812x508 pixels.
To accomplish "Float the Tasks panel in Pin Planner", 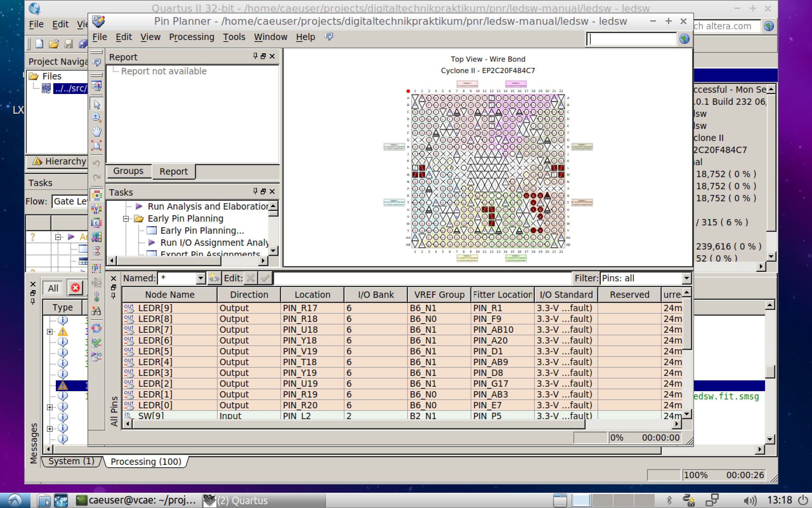I will (263, 191).
